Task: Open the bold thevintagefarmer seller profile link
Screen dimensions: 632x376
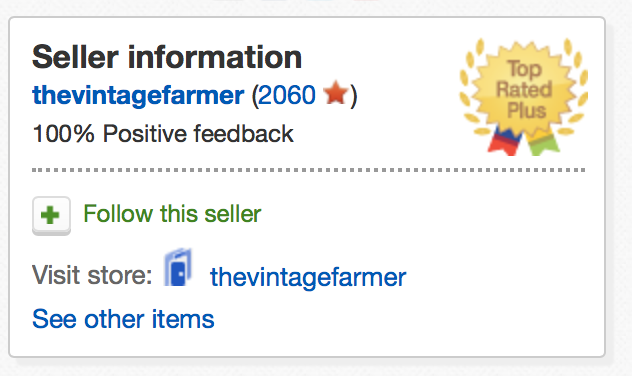Action: click(x=138, y=95)
